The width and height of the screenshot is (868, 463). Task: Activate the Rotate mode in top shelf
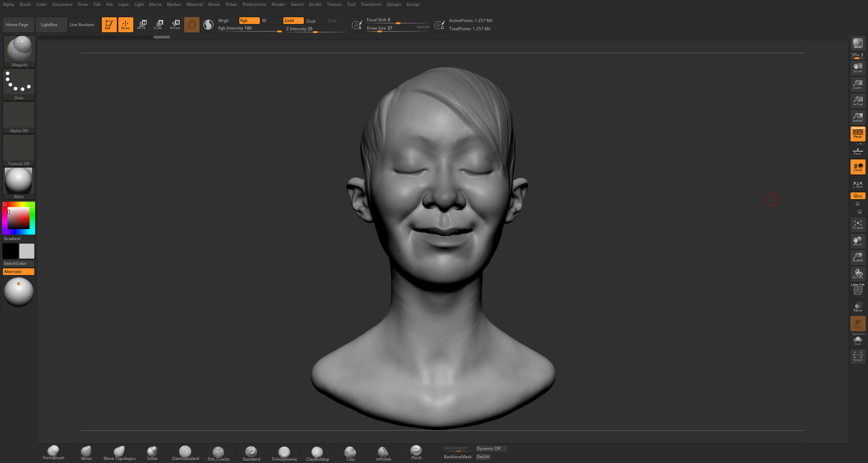pos(175,24)
